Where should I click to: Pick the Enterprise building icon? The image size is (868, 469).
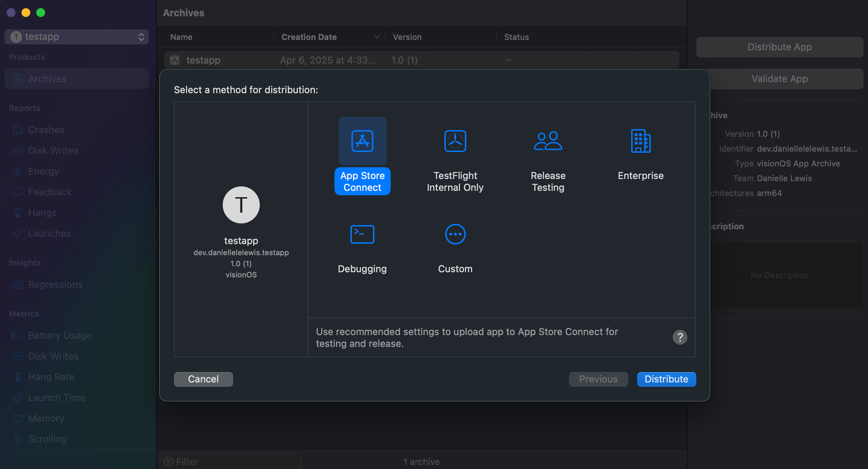point(641,141)
